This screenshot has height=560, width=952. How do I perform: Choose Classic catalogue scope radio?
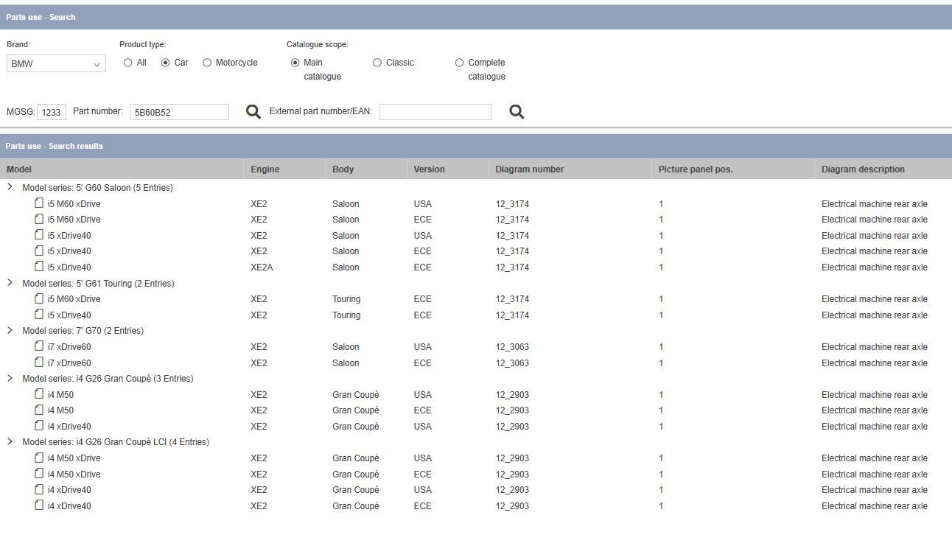[377, 63]
